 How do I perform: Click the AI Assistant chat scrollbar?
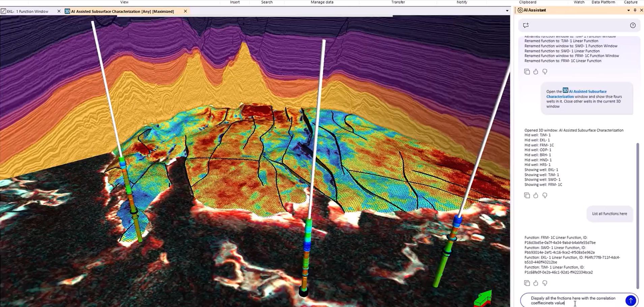[x=637, y=216]
